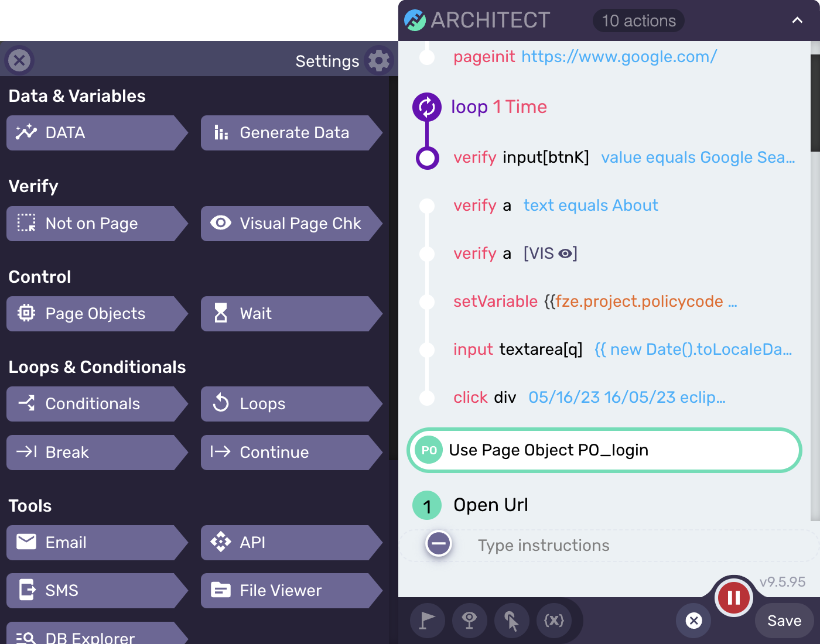Click the Save button
This screenshot has height=644, width=820.
pos(784,621)
